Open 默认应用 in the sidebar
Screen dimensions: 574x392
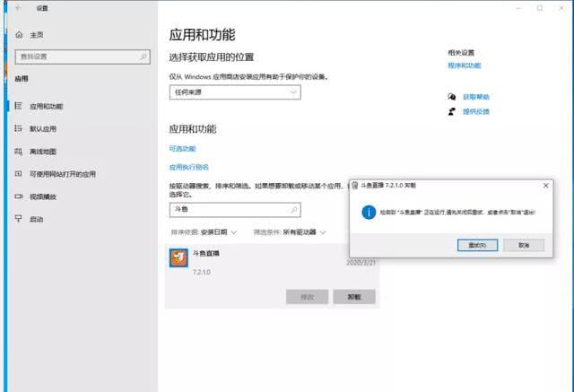tap(43, 128)
